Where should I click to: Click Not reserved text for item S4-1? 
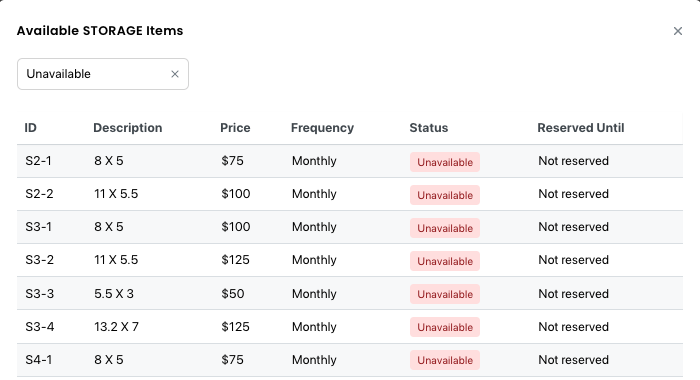[x=573, y=360]
